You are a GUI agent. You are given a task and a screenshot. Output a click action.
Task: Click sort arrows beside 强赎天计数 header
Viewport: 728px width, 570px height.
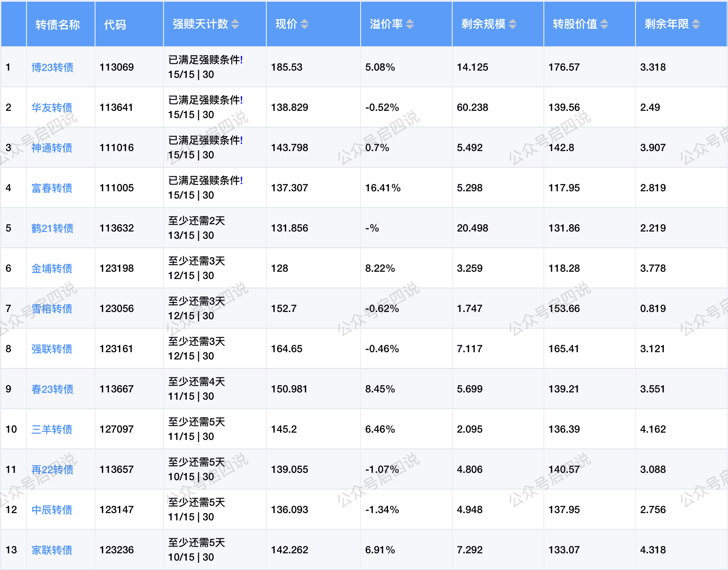click(235, 24)
